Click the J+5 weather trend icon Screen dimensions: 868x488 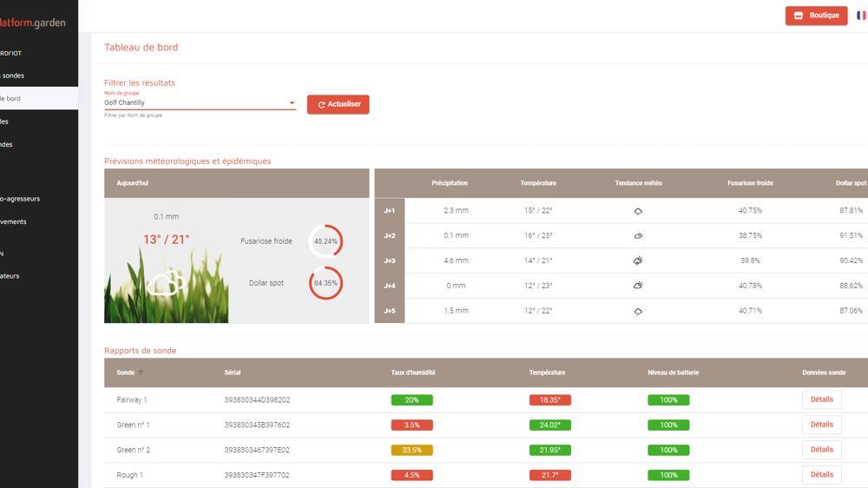(638, 311)
